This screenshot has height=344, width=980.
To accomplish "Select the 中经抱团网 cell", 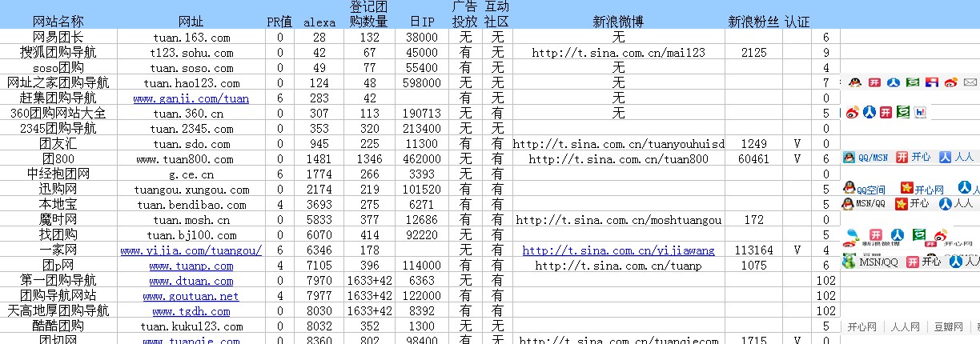I will (x=58, y=174).
